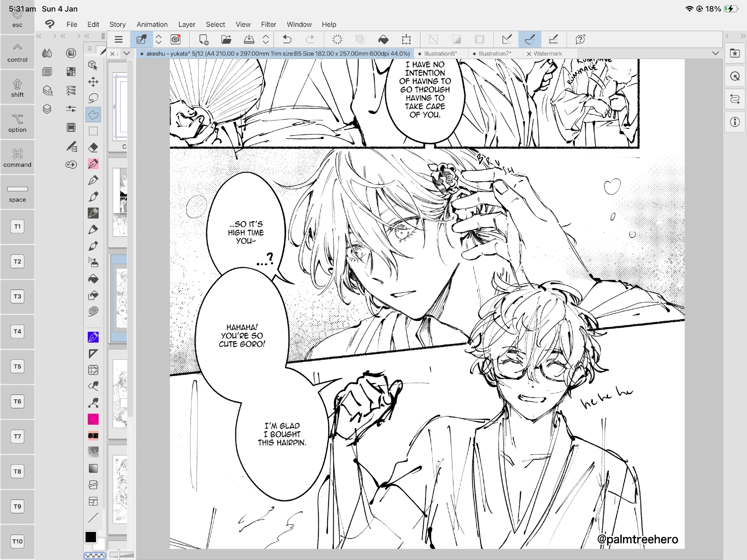Screen dimensions: 747x560
Task: Toggle Snap to Ruler in command bar
Action: [507, 39]
